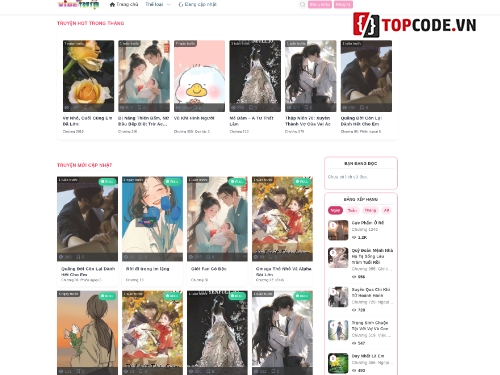Viewport: 500px width, 375px height.
Task: Open rank 5 green thumbnail in ranking list
Action: tap(338, 363)
